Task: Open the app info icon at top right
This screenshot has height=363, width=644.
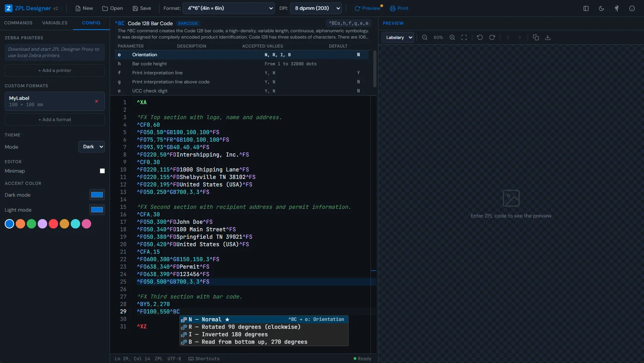Action: (x=631, y=8)
